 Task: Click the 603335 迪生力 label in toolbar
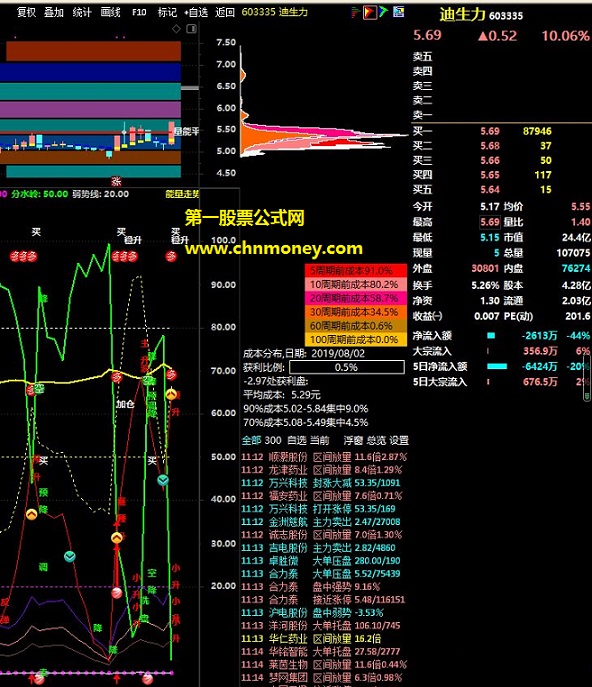click(x=275, y=12)
